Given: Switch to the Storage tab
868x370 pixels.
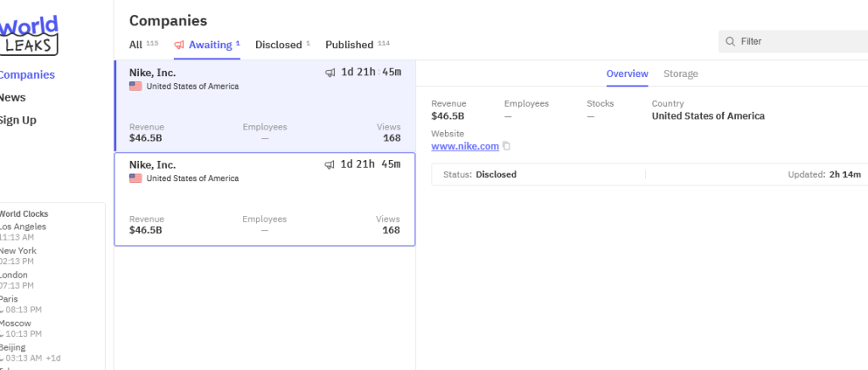Looking at the screenshot, I should pyautogui.click(x=681, y=74).
